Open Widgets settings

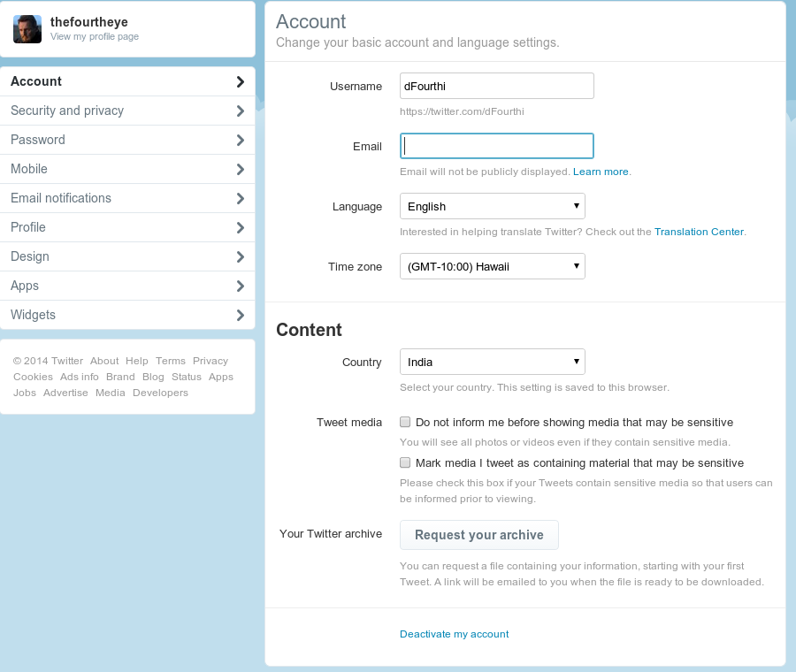pos(127,315)
